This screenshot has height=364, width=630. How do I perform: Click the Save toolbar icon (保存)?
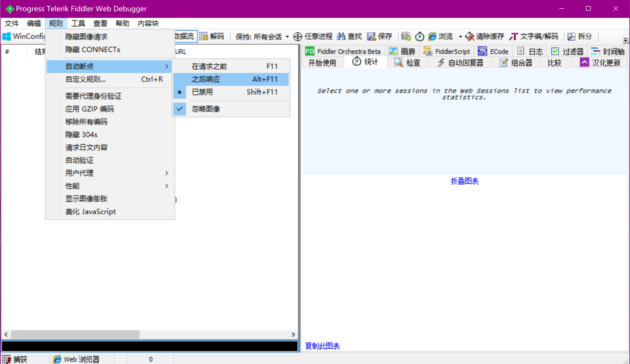point(371,36)
